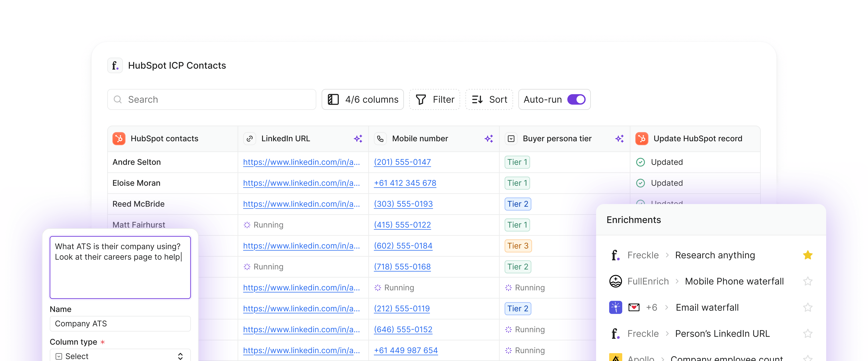Image resolution: width=868 pixels, height=361 pixels.
Task: Click the Filter button
Action: coord(434,99)
